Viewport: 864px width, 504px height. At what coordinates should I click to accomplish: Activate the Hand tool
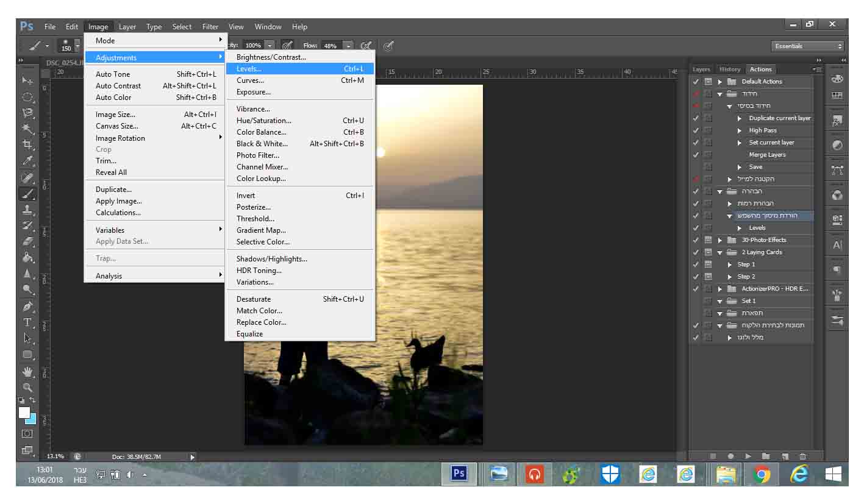point(27,371)
